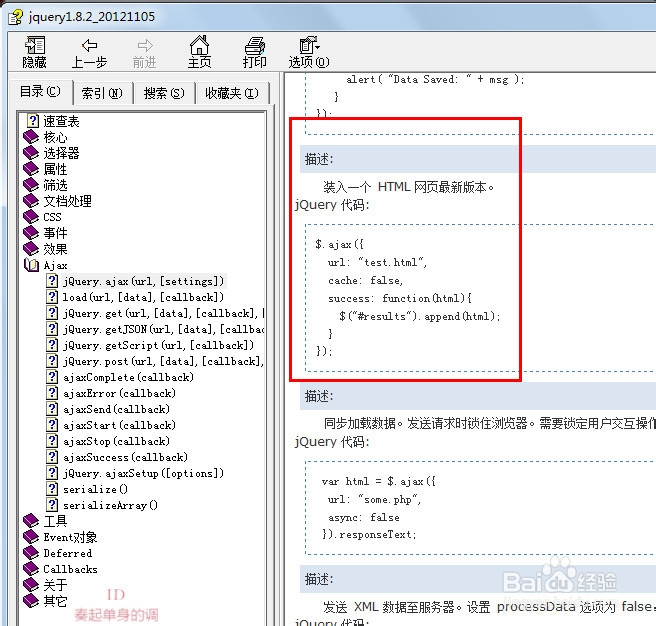Switch to the 搜索 tab

(164, 93)
